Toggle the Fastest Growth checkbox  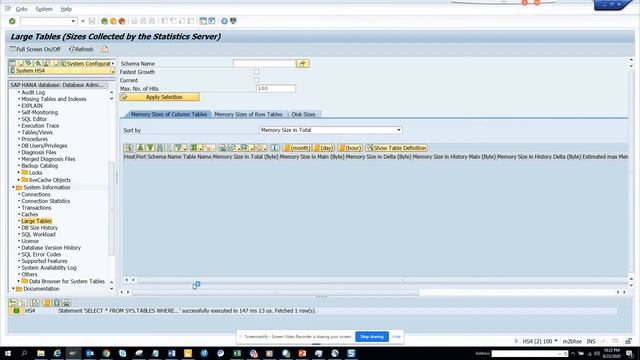(256, 72)
